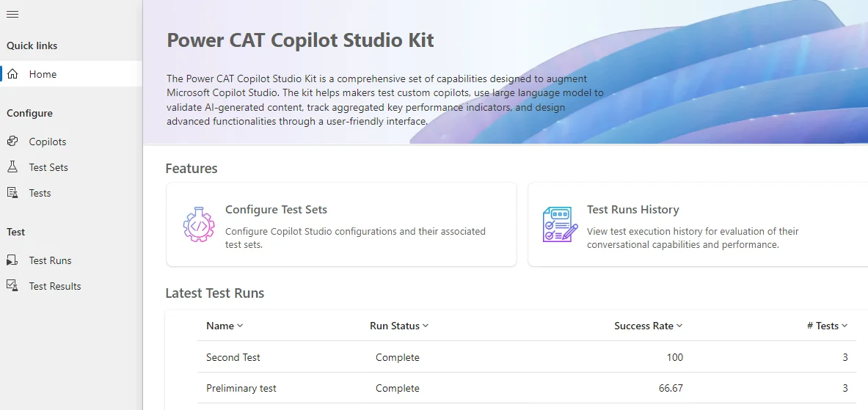This screenshot has height=410, width=868.
Task: Open the Test Runs History card
Action: point(697,224)
